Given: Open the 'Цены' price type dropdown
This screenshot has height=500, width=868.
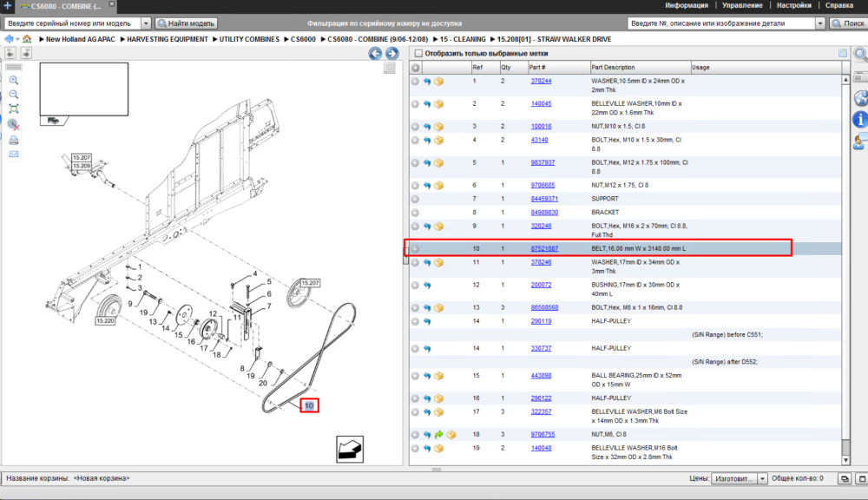Looking at the screenshot, I should [762, 478].
